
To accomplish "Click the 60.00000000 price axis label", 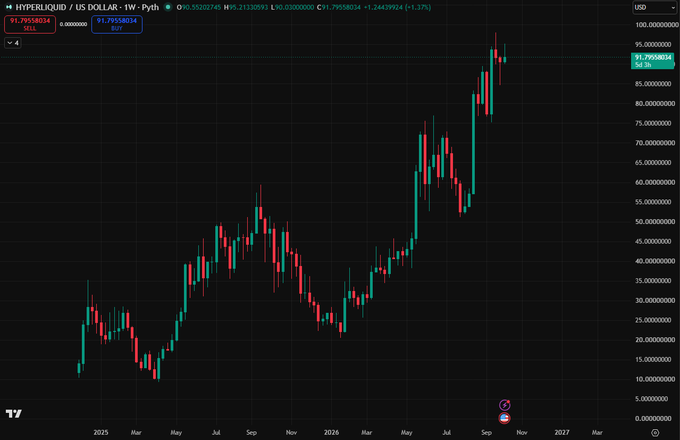I will (655, 182).
